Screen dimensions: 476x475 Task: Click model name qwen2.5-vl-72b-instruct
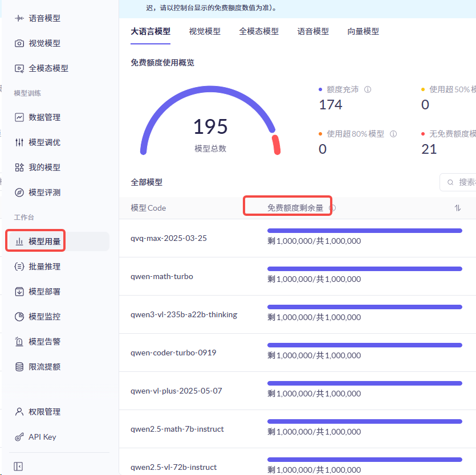(174, 468)
